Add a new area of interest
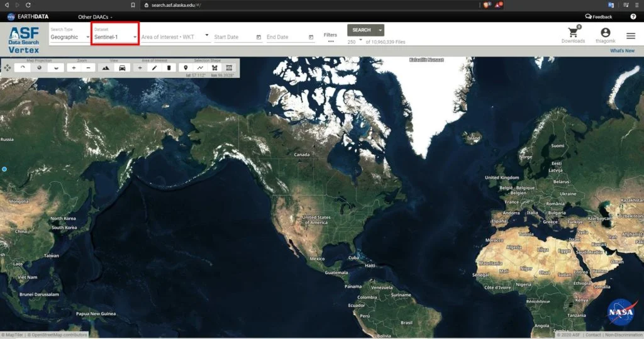 [140, 68]
